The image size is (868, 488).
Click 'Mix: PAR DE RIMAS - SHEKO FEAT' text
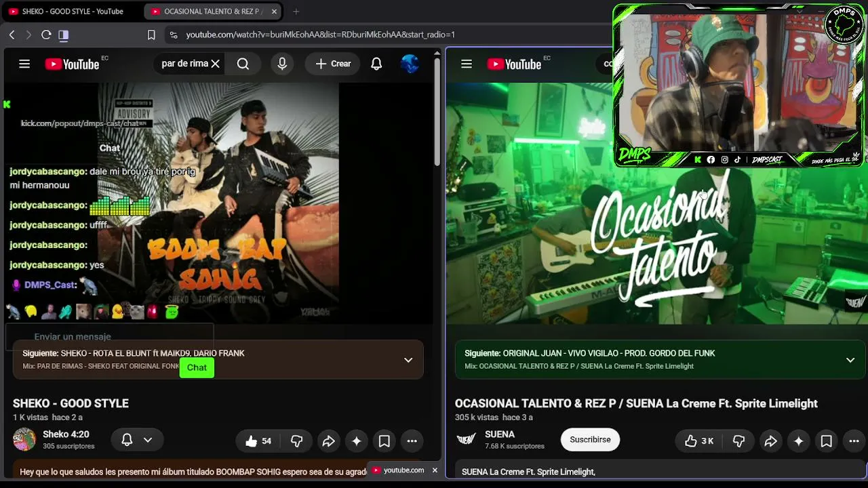pyautogui.click(x=100, y=367)
